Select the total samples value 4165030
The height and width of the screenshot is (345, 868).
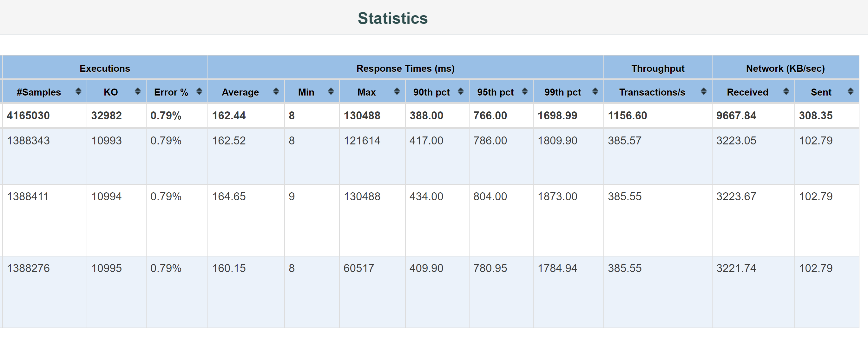click(x=28, y=116)
